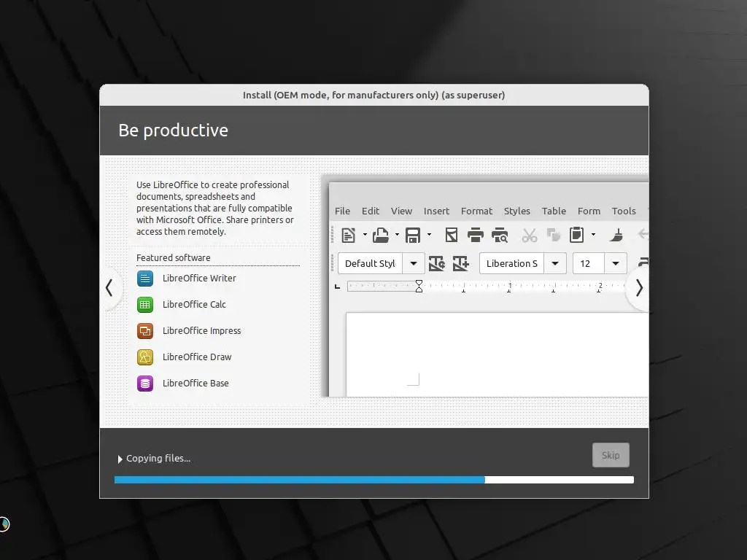This screenshot has width=747, height=560.
Task: Expand the 'Copying files...' details triangle
Action: pyautogui.click(x=120, y=459)
